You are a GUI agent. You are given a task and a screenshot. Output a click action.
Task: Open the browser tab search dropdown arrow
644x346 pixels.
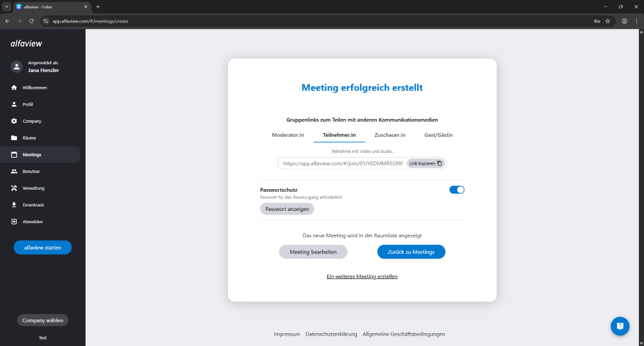pyautogui.click(x=6, y=6)
